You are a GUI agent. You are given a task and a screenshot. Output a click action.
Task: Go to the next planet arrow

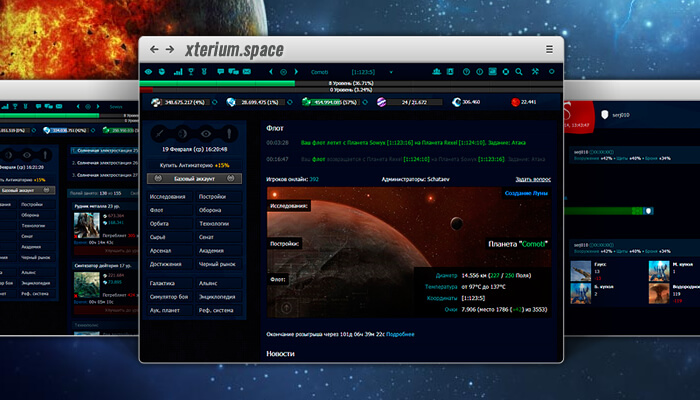coord(296,72)
